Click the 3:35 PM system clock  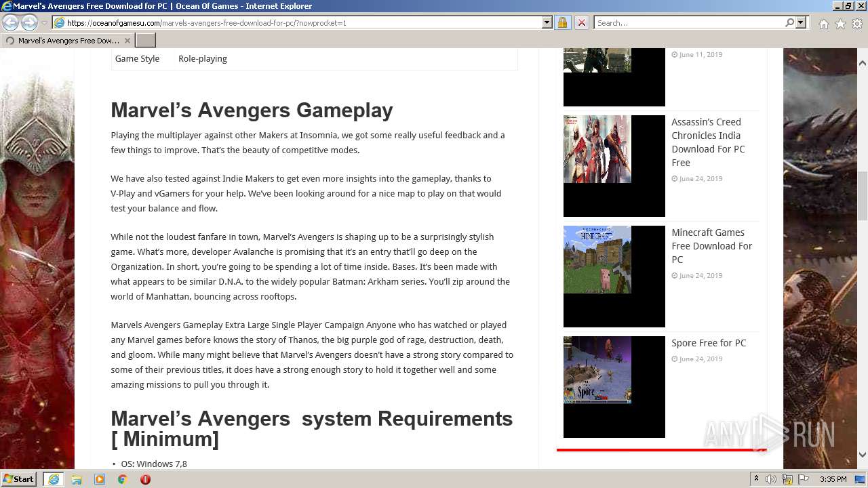833,479
